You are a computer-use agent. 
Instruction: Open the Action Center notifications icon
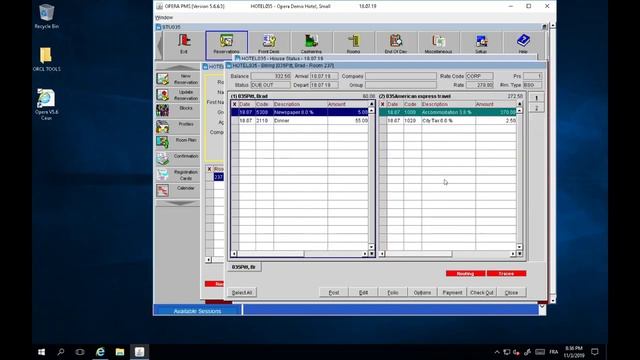point(595,352)
